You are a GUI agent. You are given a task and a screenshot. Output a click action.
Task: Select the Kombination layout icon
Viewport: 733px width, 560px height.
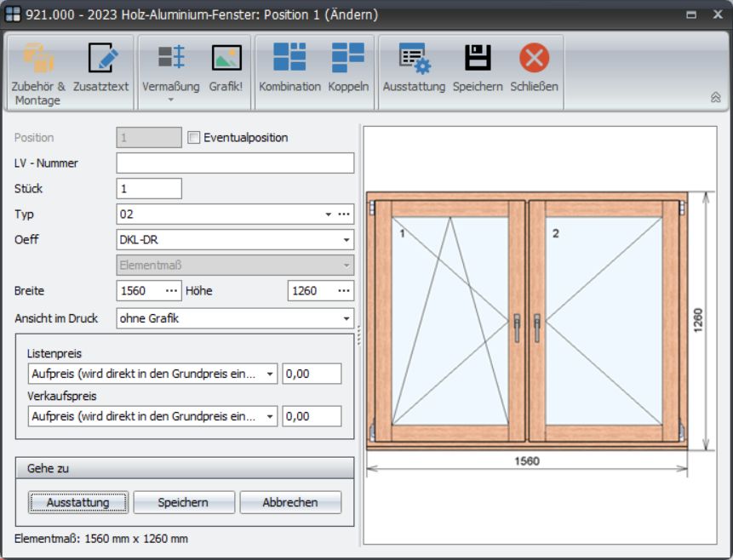click(289, 60)
